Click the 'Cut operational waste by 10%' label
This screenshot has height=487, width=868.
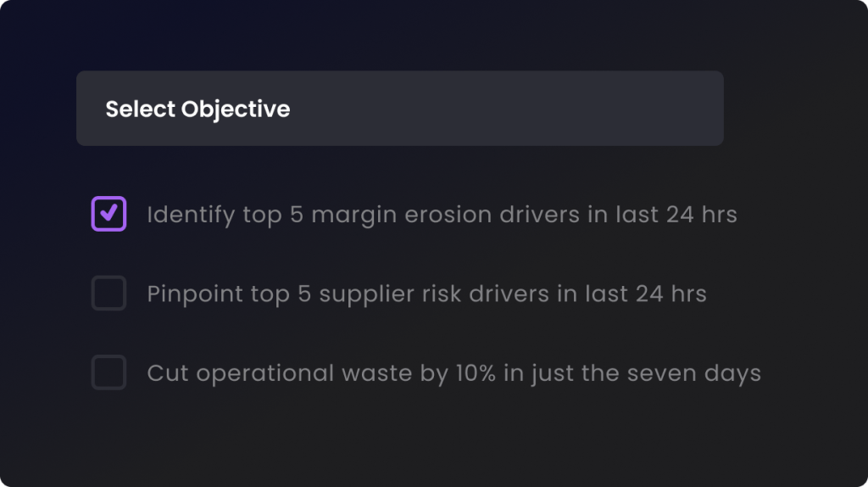(454, 373)
